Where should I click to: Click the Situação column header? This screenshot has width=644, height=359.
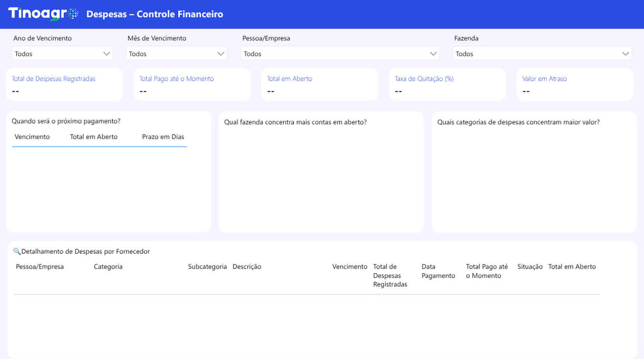pos(530,267)
